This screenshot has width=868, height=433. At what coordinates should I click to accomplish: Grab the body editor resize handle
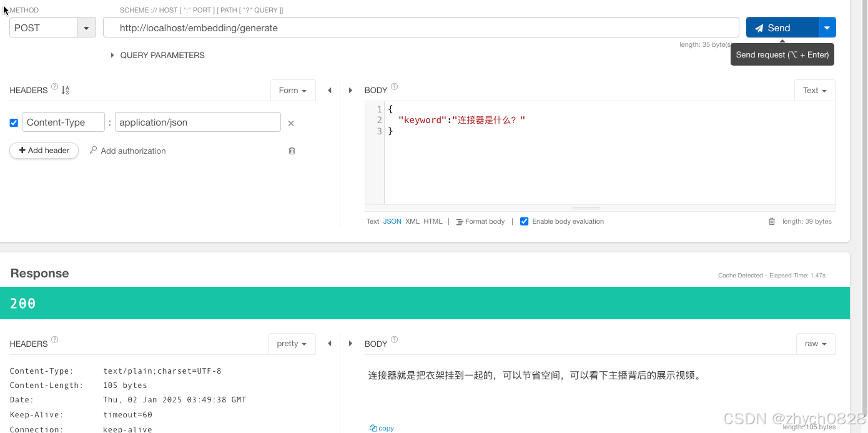[586, 207]
